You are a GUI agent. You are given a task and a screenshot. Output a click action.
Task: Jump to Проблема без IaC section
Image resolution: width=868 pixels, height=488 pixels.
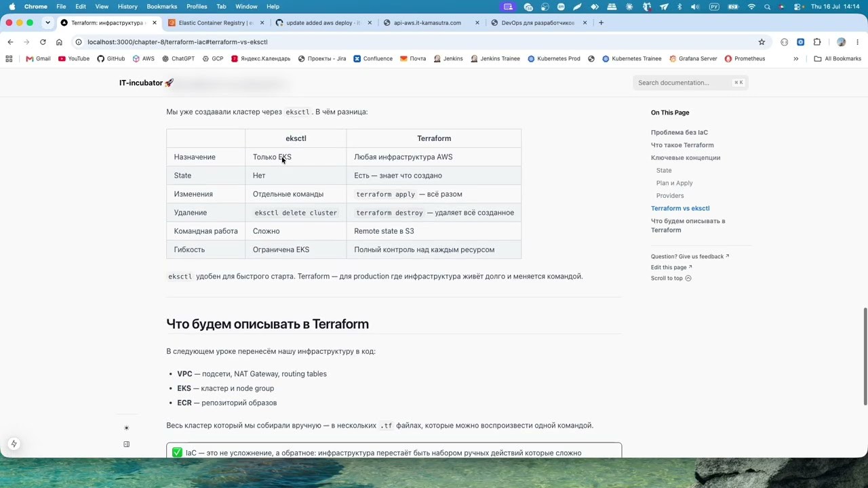(679, 132)
